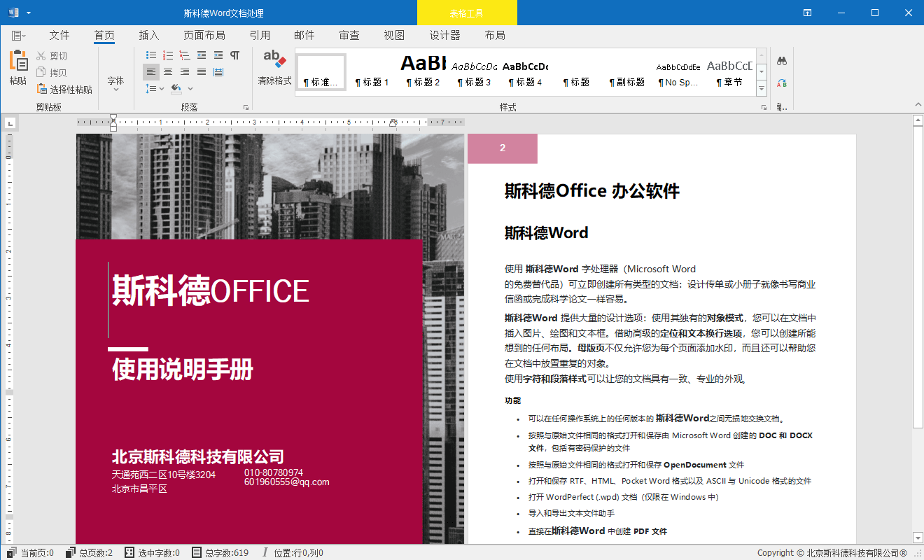Switch to the 审查 (Review) tab
The width and height of the screenshot is (924, 560).
[x=349, y=35]
